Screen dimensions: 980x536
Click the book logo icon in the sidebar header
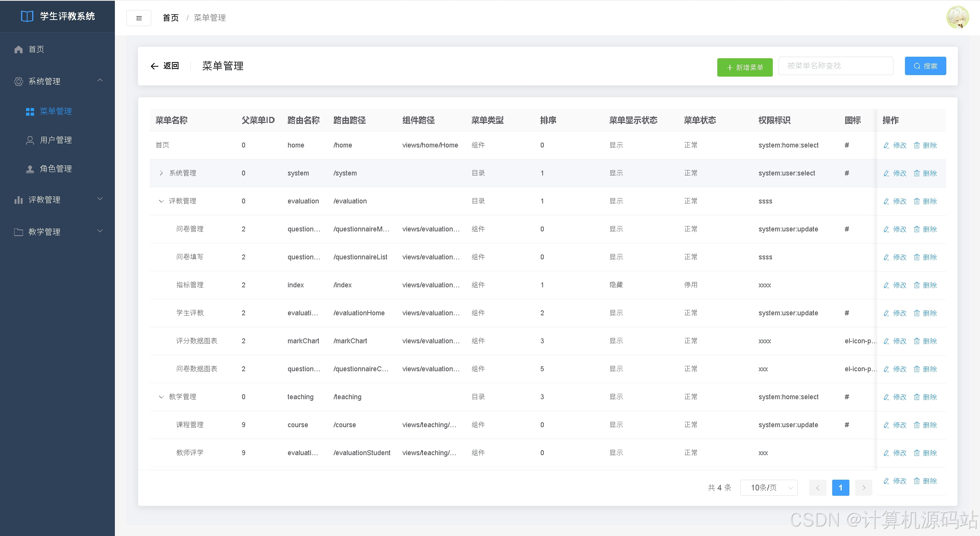click(x=27, y=16)
